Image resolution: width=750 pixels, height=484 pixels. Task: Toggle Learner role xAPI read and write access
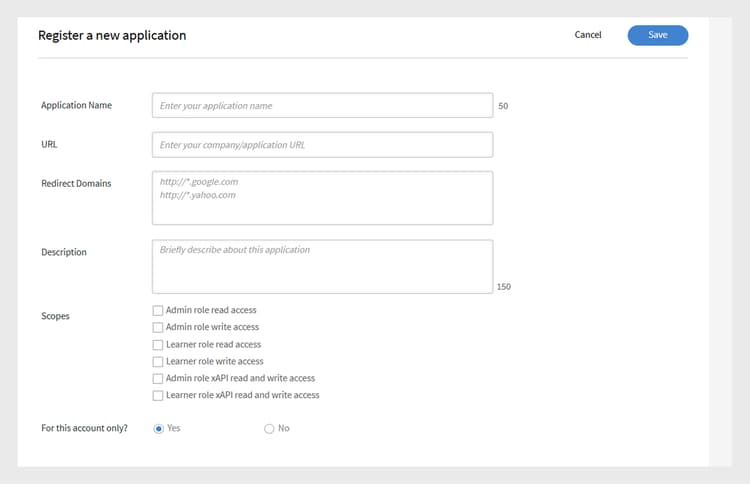pyautogui.click(x=158, y=396)
